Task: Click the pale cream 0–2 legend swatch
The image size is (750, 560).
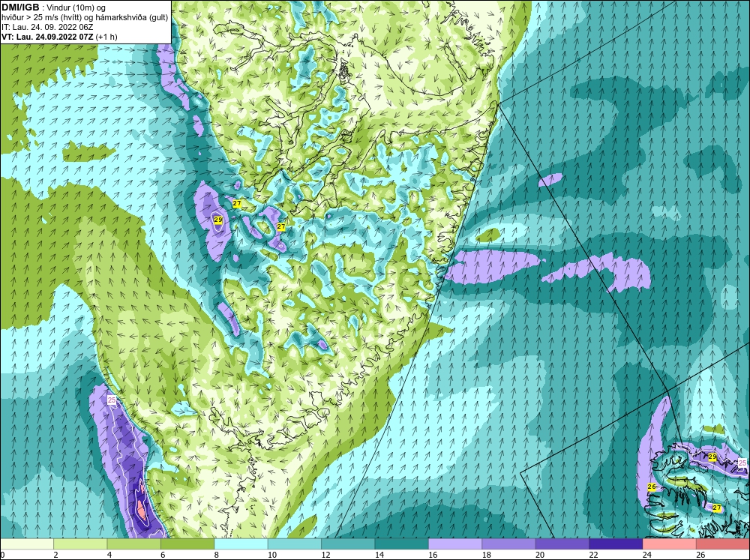Action: (x=27, y=544)
